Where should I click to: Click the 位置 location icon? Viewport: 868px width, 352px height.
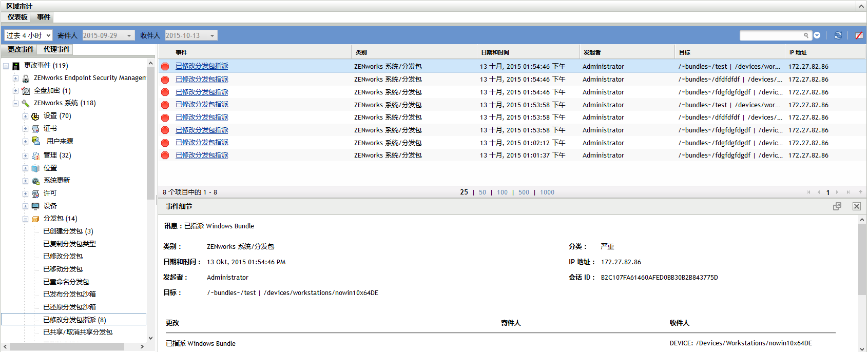click(35, 168)
